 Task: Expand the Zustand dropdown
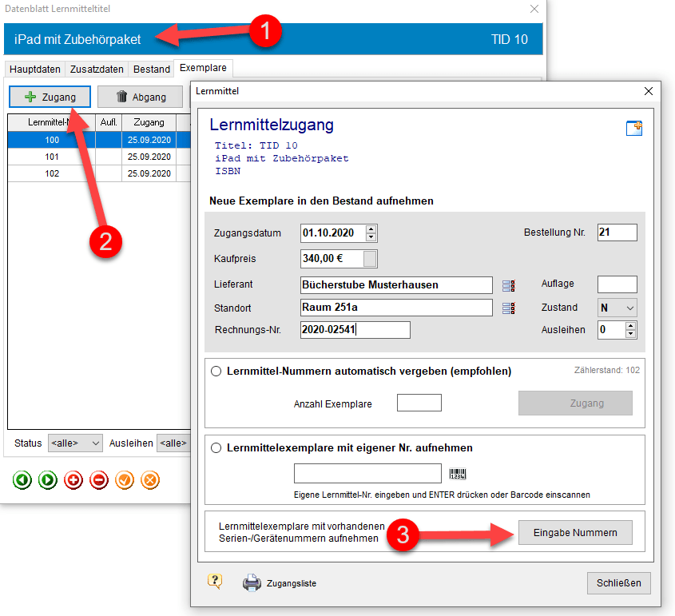click(x=617, y=308)
